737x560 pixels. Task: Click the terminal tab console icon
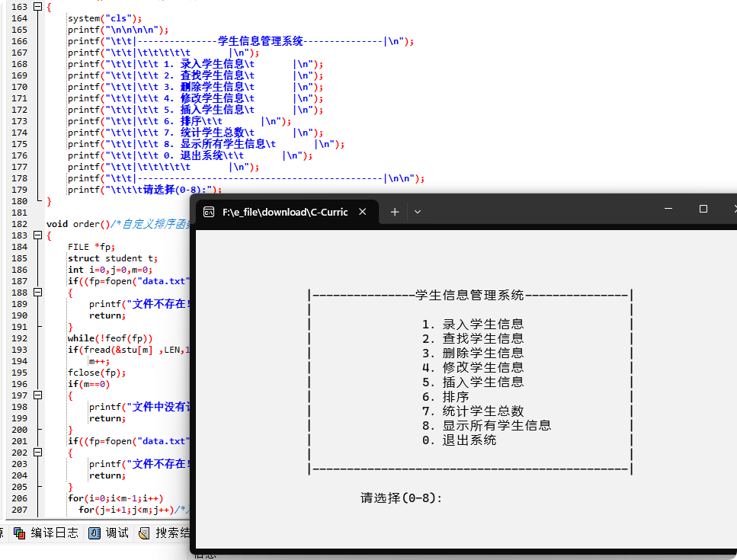point(209,213)
